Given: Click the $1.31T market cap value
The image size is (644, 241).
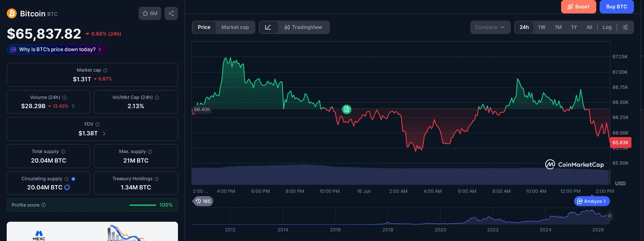Looking at the screenshot, I should [82, 79].
